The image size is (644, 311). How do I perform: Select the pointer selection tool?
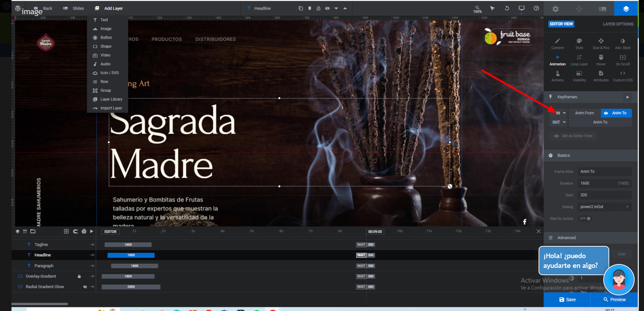[492, 8]
